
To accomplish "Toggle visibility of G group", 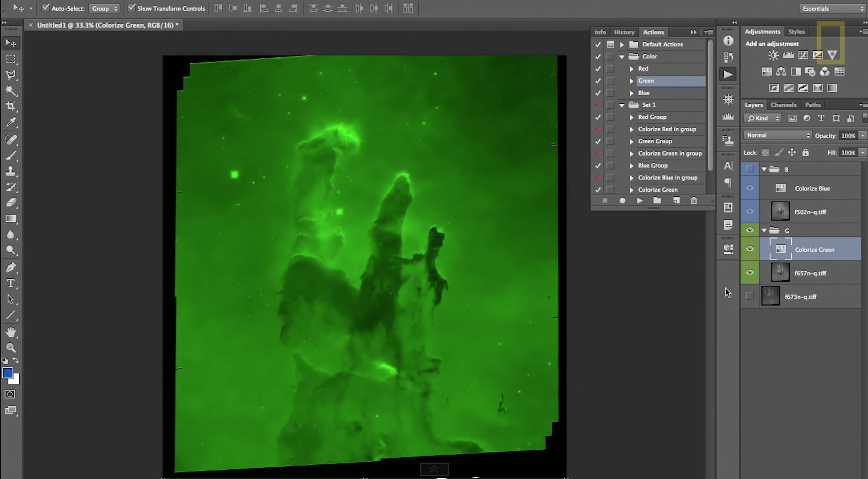I will pyautogui.click(x=750, y=230).
